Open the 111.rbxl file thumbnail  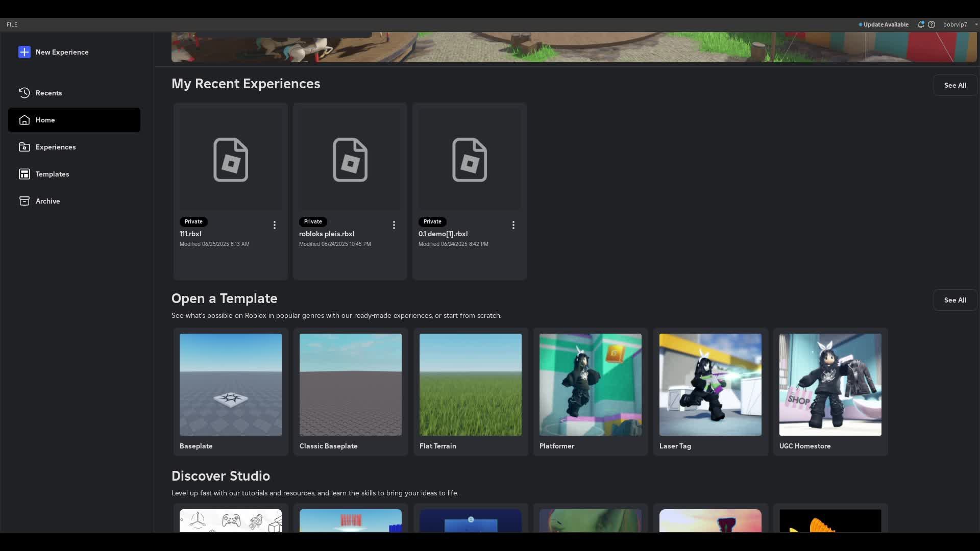click(x=231, y=159)
